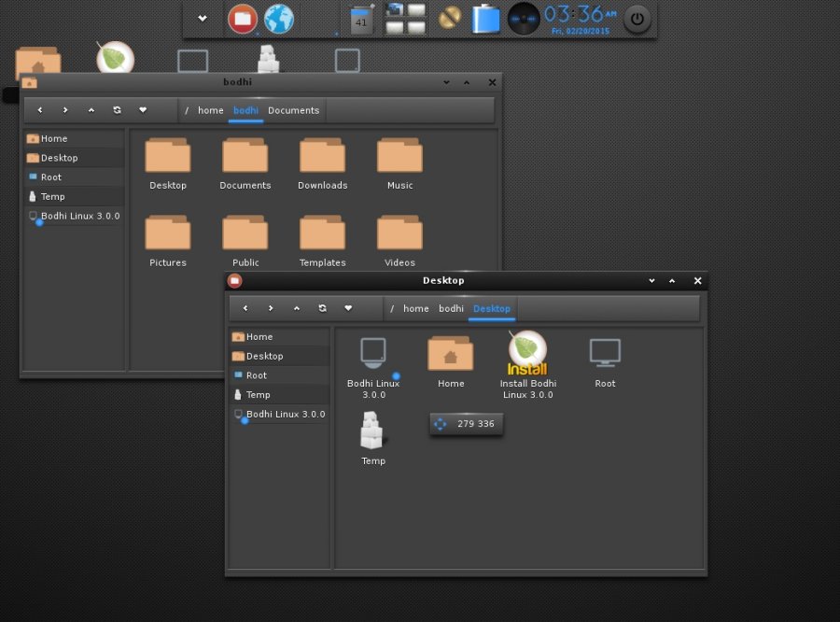Screen dimensions: 840x622
Task: Select Desktop in Desktop window sidebar
Action: click(x=280, y=356)
